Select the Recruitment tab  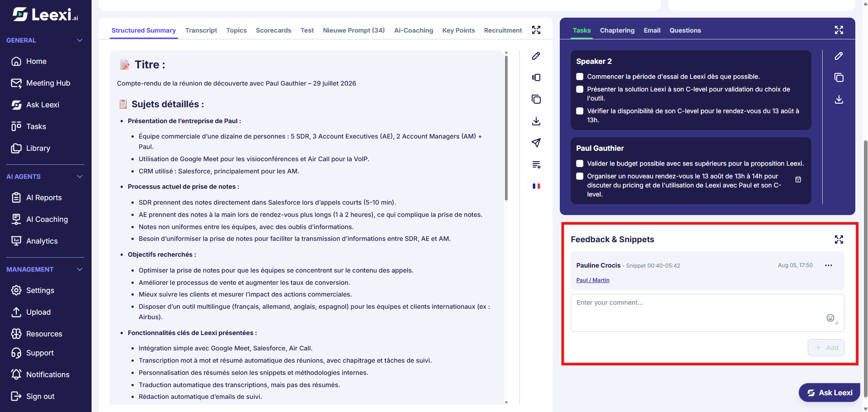(503, 30)
